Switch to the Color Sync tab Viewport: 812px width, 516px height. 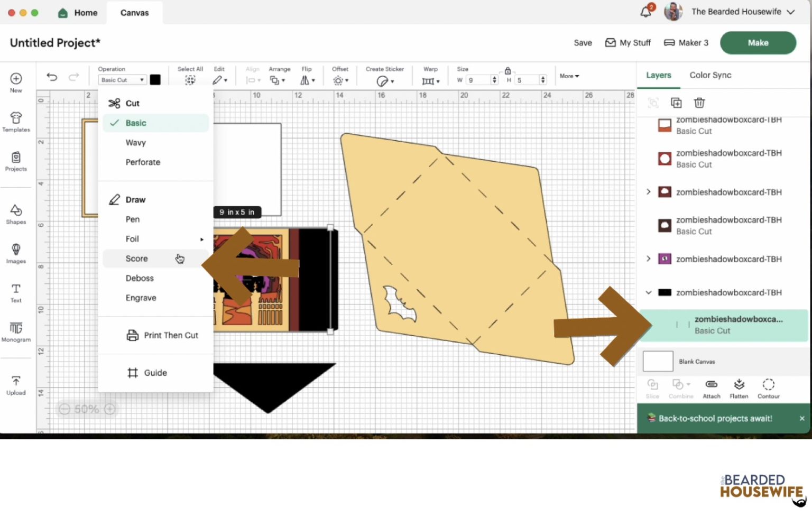point(710,75)
